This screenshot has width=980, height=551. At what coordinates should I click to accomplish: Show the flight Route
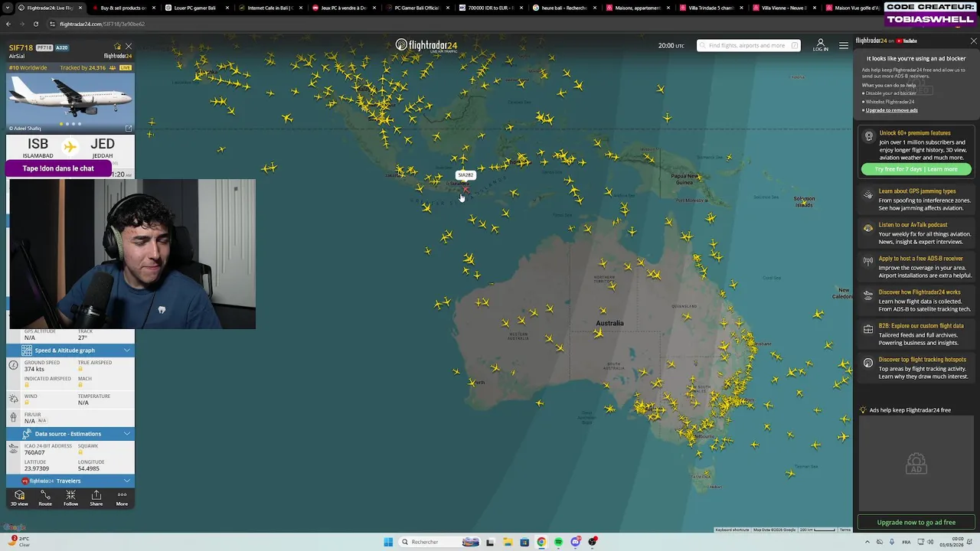pyautogui.click(x=45, y=498)
